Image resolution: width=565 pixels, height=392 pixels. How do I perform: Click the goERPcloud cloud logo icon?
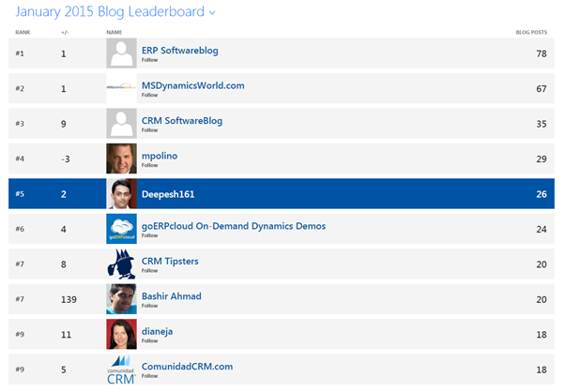tap(121, 229)
